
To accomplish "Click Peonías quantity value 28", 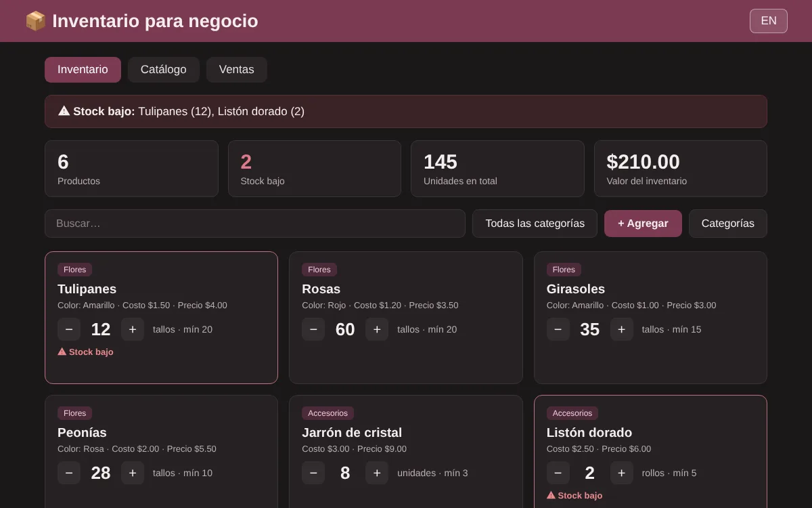I will (x=101, y=473).
